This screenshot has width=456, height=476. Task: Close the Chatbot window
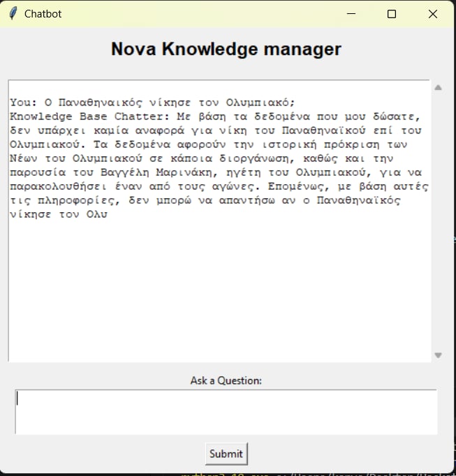point(433,14)
